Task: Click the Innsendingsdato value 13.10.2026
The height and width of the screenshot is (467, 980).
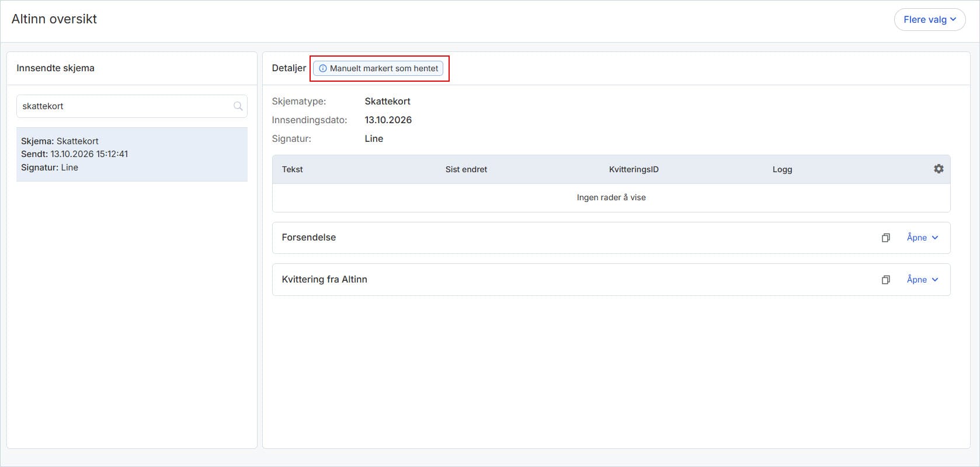Action: point(388,120)
